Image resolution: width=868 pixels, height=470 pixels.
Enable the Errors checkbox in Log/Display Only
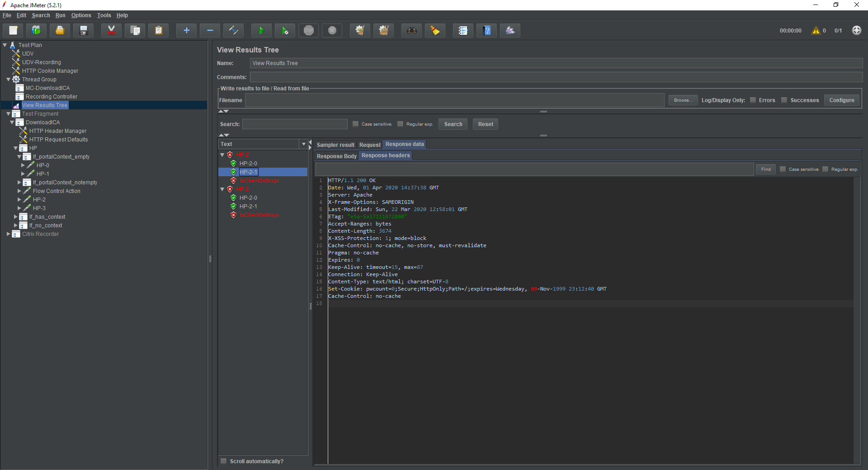(x=754, y=100)
